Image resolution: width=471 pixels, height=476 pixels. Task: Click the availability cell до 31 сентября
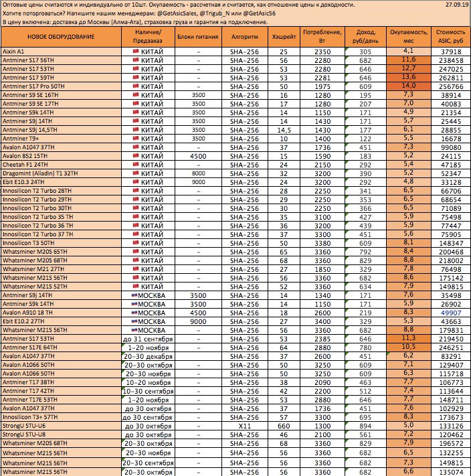148,339
